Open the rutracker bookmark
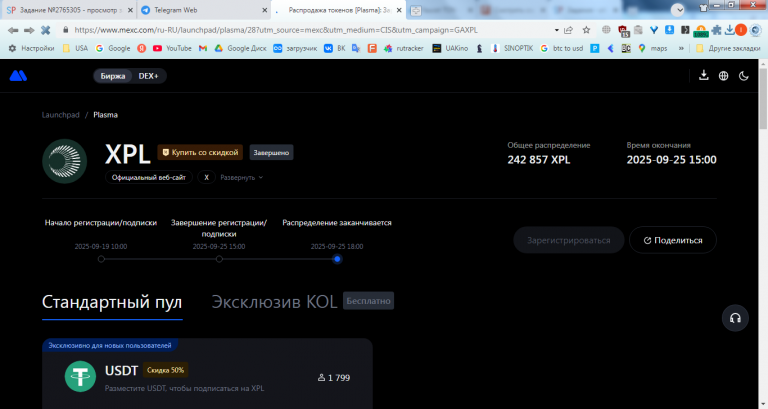Screen dimensions: 768x409 point(404,48)
